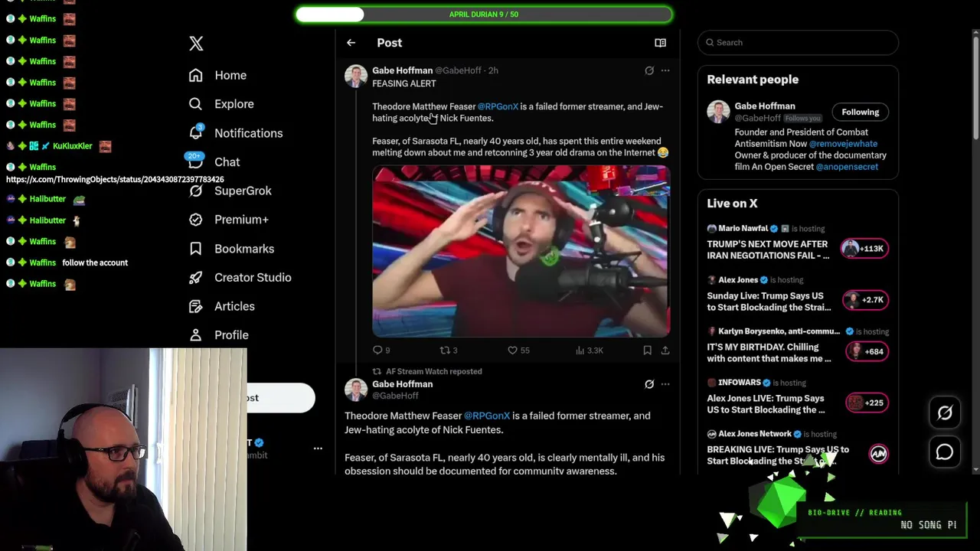Image resolution: width=980 pixels, height=551 pixels.
Task: Click the Notifications bell icon
Action: coord(196,132)
